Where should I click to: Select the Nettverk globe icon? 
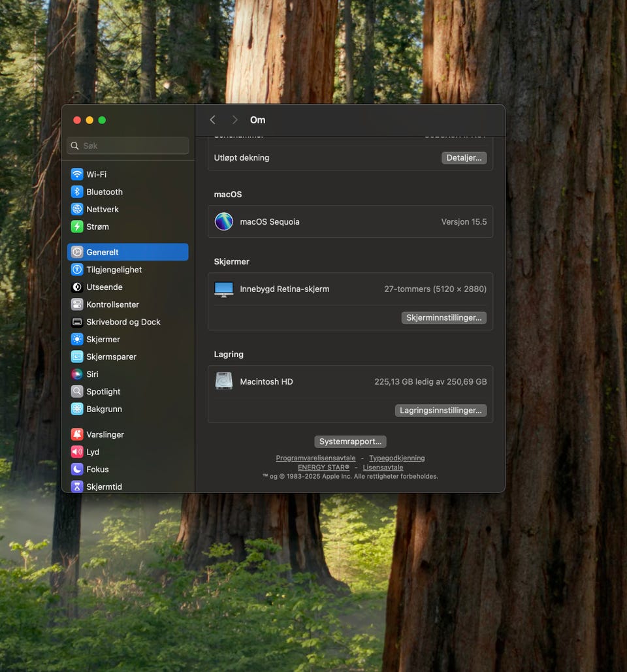(x=77, y=209)
